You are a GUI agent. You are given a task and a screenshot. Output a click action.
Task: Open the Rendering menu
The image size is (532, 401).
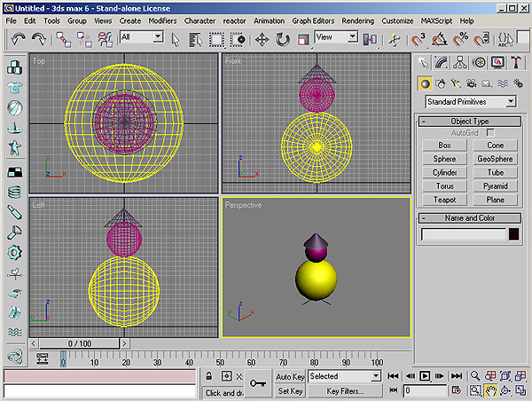[x=357, y=20]
